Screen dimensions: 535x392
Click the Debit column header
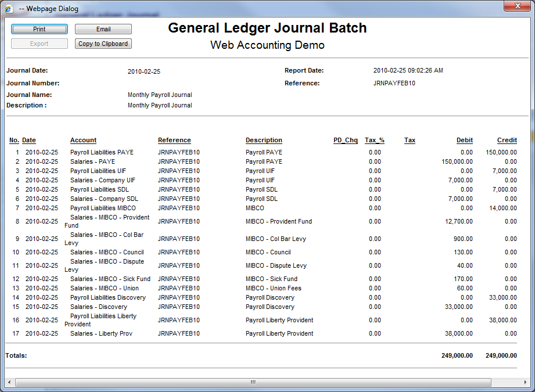tap(464, 140)
